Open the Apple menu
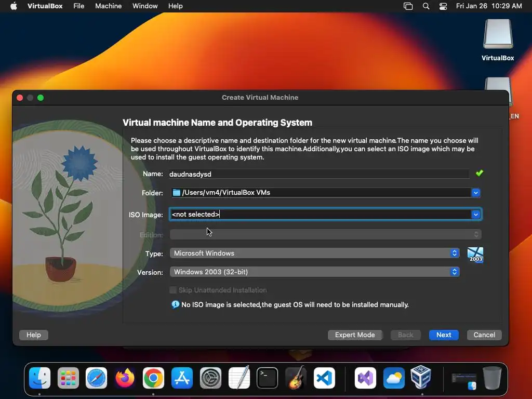Viewport: 532px width, 399px height. pos(14,6)
